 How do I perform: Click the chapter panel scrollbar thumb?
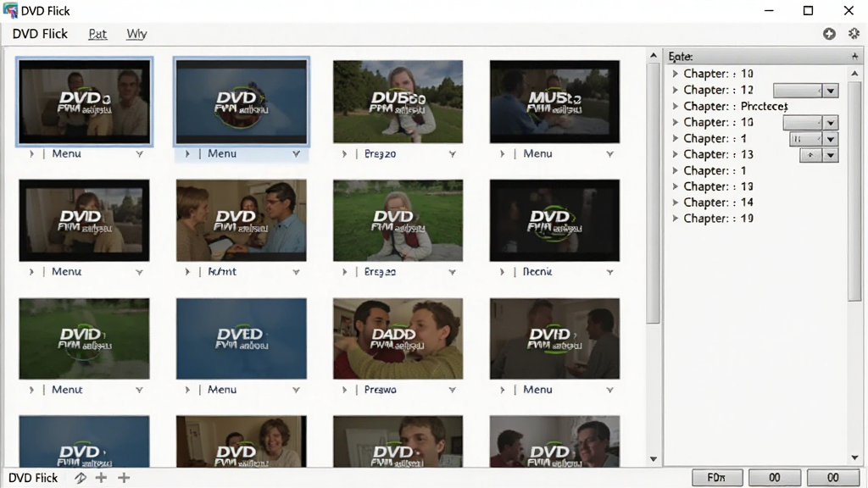[x=854, y=191]
